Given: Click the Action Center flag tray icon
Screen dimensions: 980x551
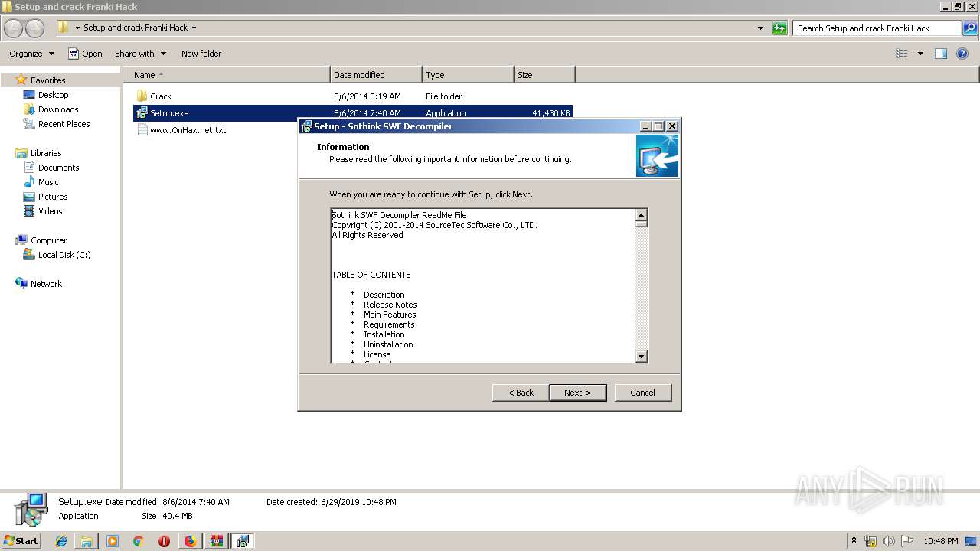Looking at the screenshot, I should 906,541.
